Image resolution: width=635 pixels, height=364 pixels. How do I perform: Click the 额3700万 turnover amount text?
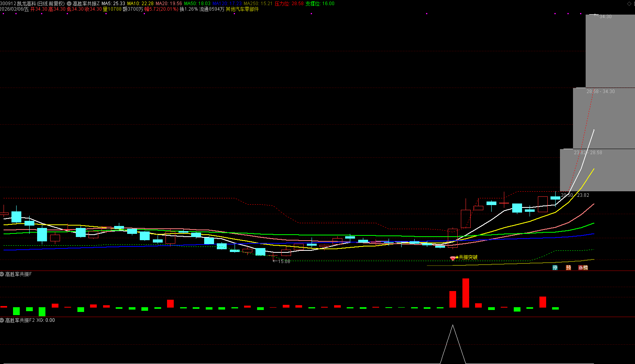133,9
